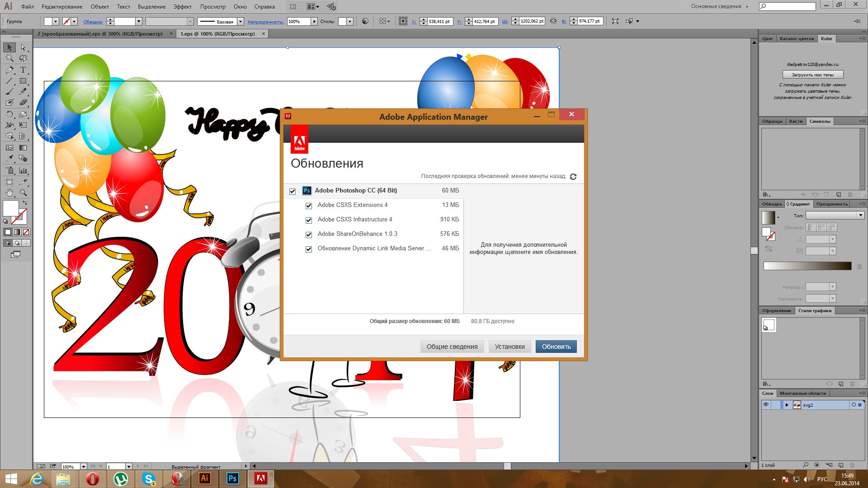Open brush definition Базовая dropdown
868x488 pixels.
241,21
